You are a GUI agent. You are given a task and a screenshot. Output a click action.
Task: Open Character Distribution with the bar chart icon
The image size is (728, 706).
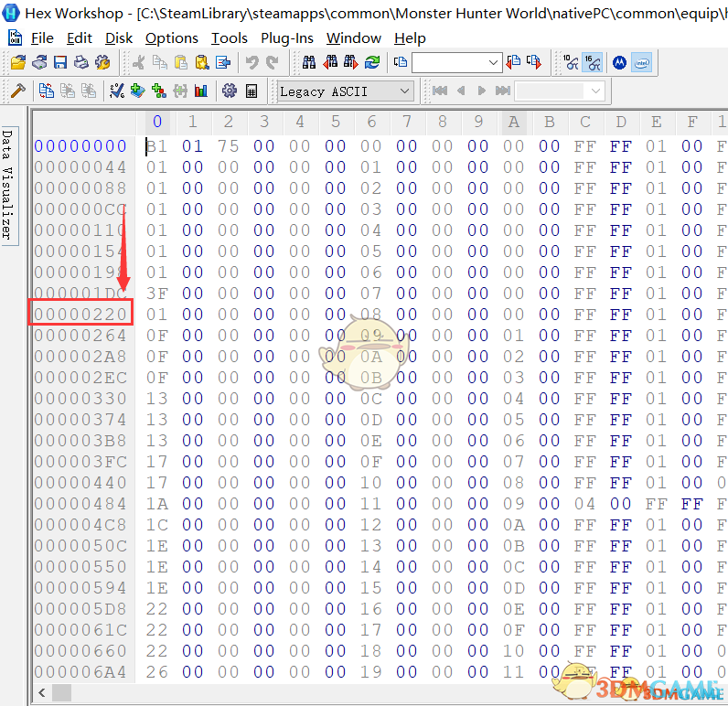[201, 91]
